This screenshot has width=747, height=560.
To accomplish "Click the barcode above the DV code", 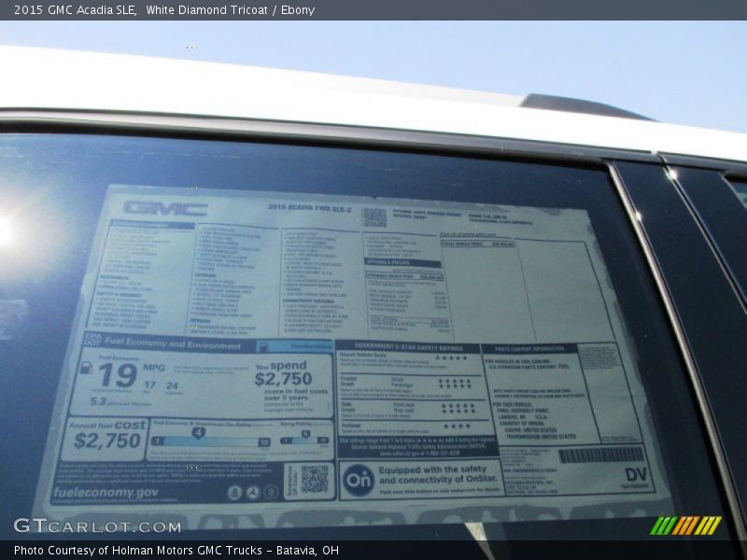I will coord(600,455).
